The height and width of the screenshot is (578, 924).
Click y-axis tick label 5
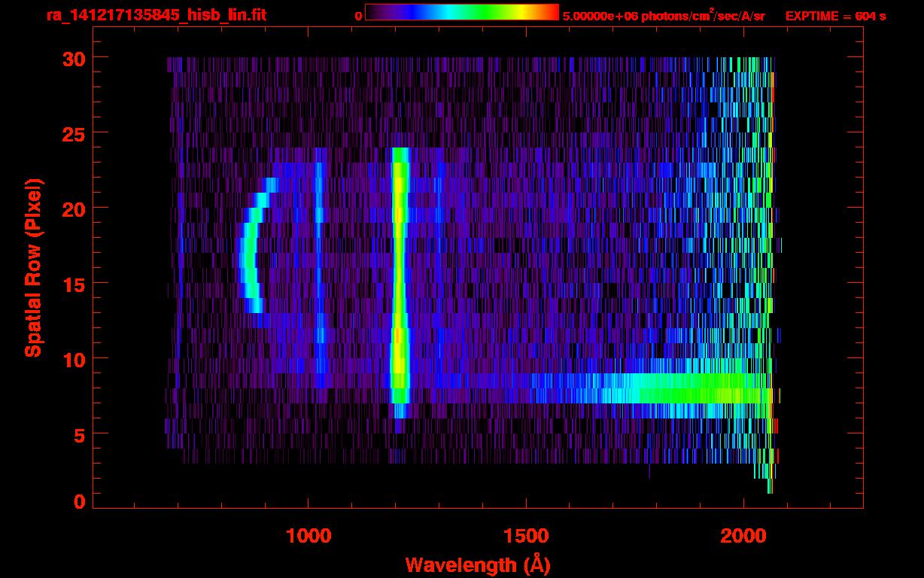pyautogui.click(x=79, y=434)
